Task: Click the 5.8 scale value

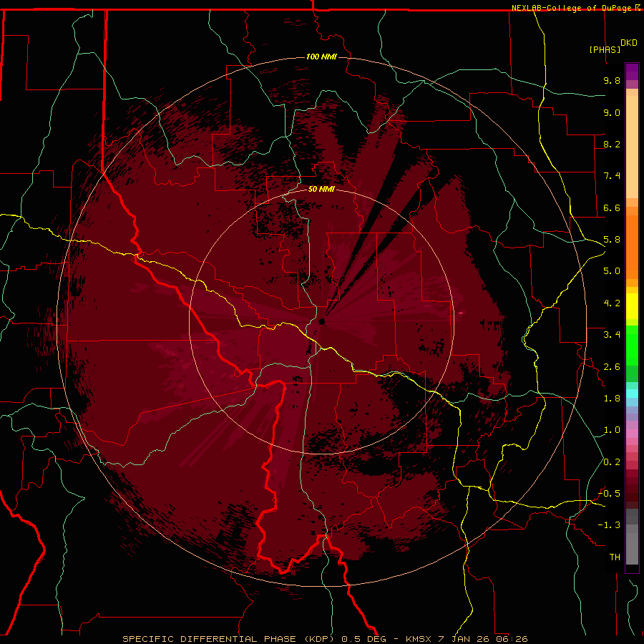Action: pyautogui.click(x=612, y=240)
